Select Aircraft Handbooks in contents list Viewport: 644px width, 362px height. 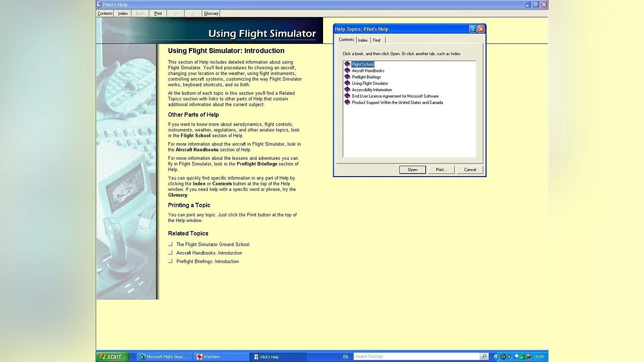[x=368, y=71]
